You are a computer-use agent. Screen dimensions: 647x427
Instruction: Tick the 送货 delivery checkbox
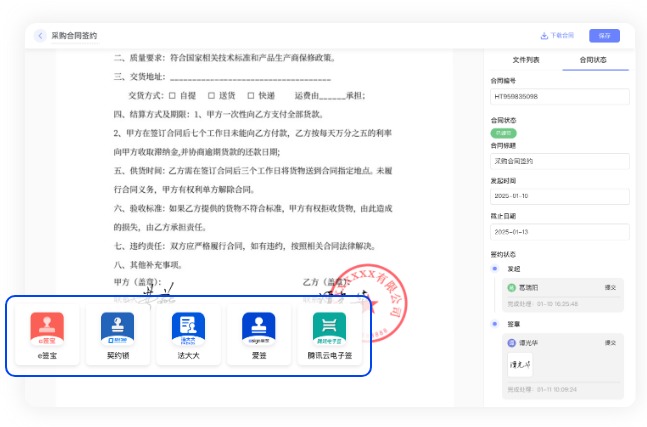click(x=211, y=96)
